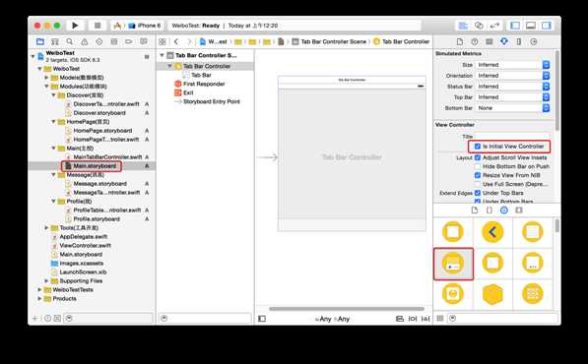Stop the running task with the Stop button

click(98, 26)
